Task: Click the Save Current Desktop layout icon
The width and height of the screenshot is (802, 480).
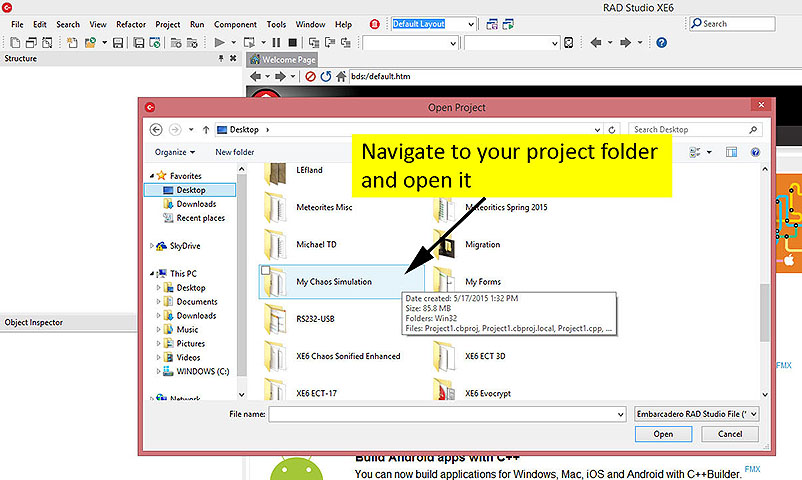Action: 492,24
